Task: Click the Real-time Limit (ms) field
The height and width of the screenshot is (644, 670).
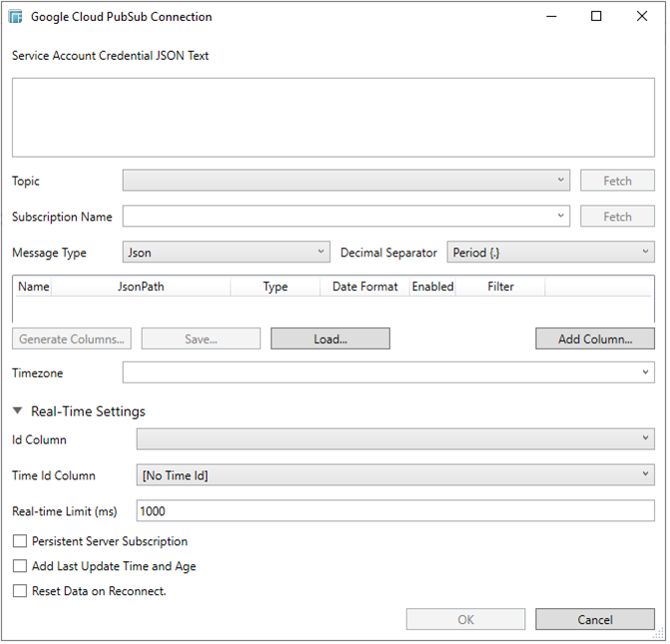Action: tap(395, 511)
